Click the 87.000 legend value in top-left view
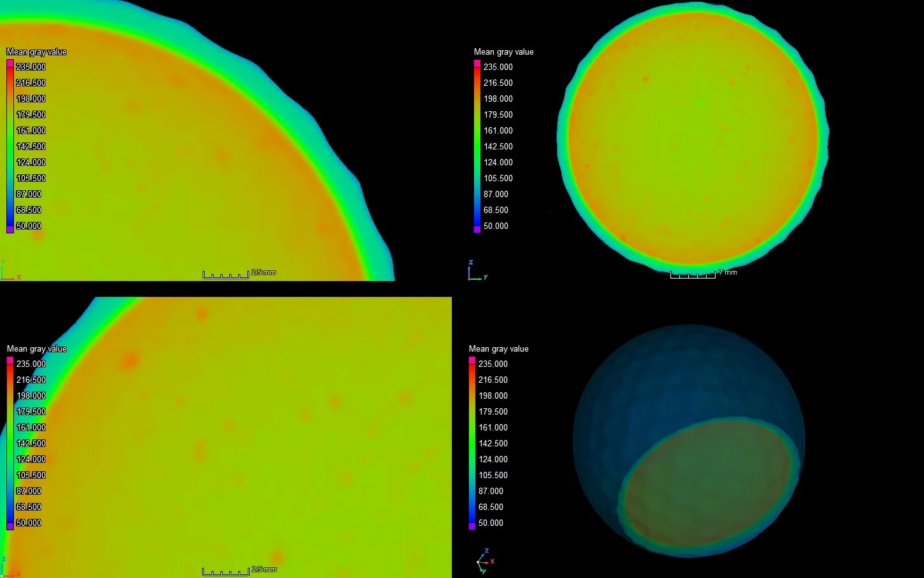The image size is (924, 578). click(29, 194)
